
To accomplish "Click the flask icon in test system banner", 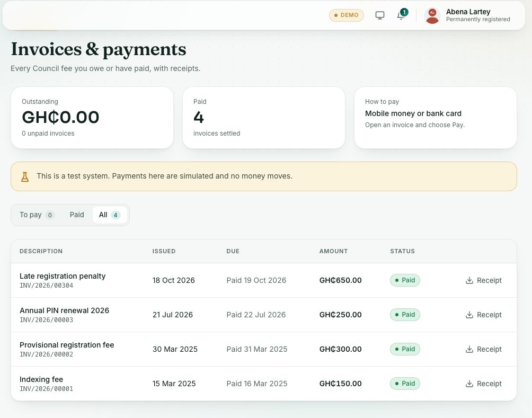I will [25, 177].
